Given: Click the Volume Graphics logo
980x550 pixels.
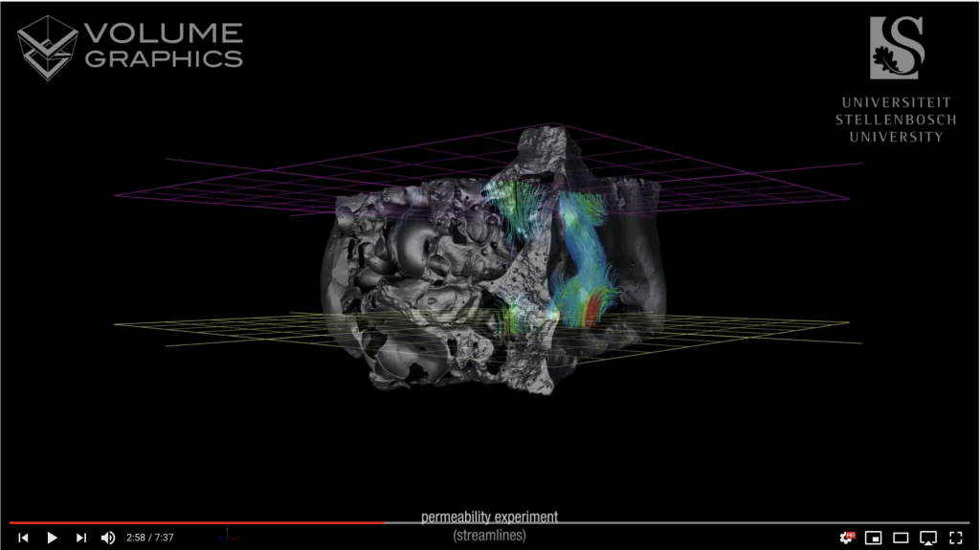Looking at the screenshot, I should [x=130, y=46].
